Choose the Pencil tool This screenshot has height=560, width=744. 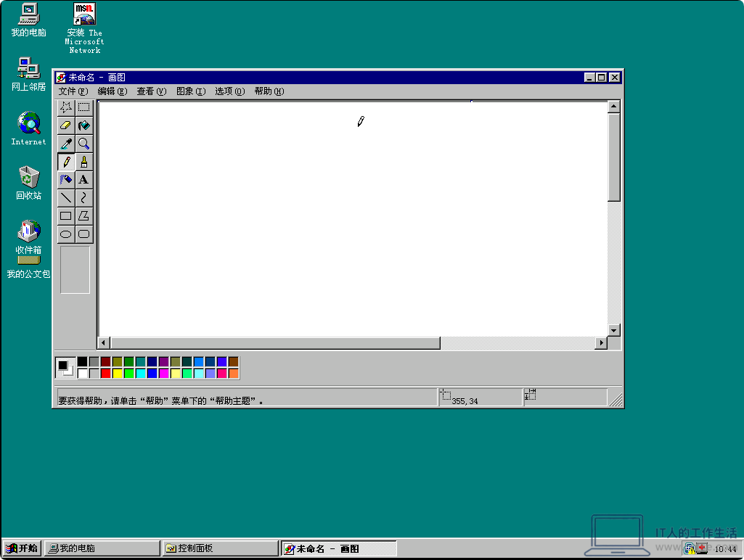[x=66, y=162]
